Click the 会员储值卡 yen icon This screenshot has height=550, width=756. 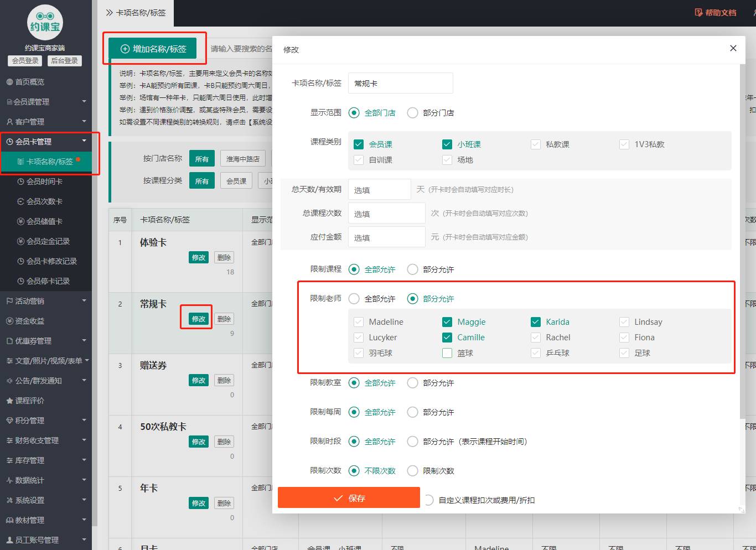[21, 221]
